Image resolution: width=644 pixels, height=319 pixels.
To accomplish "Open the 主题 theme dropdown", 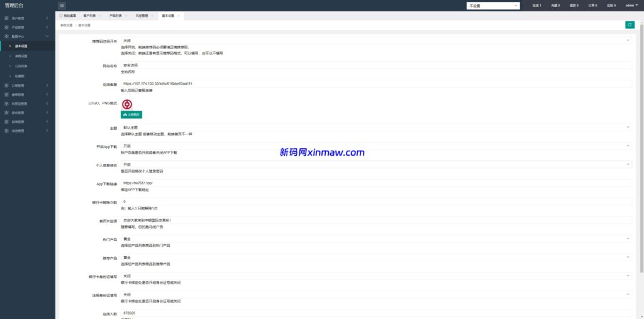I will coord(376,127).
